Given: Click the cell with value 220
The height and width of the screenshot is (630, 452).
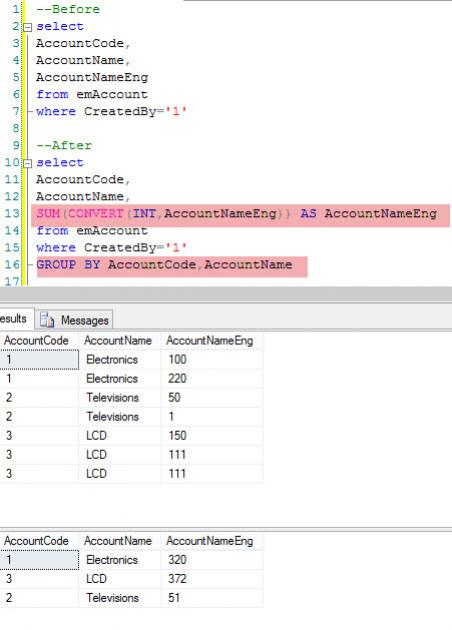Looking at the screenshot, I should [212, 378].
